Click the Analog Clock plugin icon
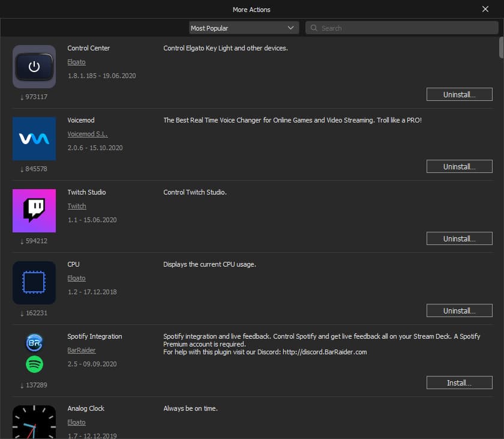The height and width of the screenshot is (439, 504). [x=34, y=422]
